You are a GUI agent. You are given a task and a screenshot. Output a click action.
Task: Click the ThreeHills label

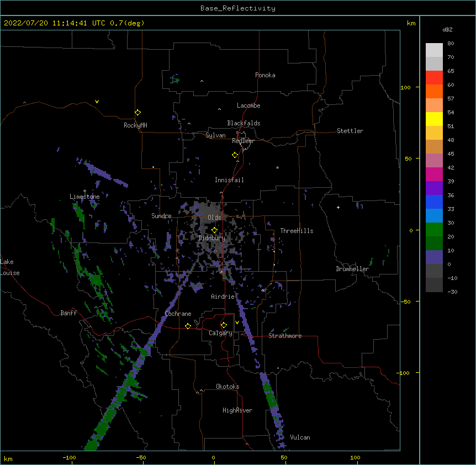click(x=297, y=231)
